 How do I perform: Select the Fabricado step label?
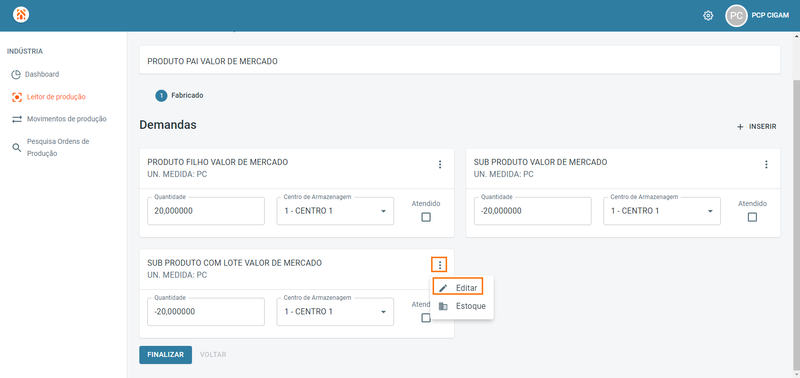(x=187, y=95)
